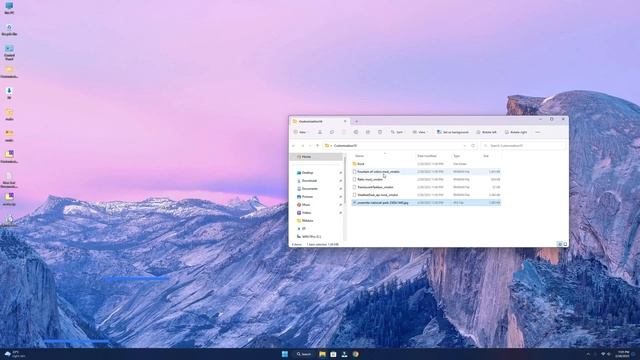Click the pin icon next to Desktop
This screenshot has height=360, width=640.
coord(340,173)
